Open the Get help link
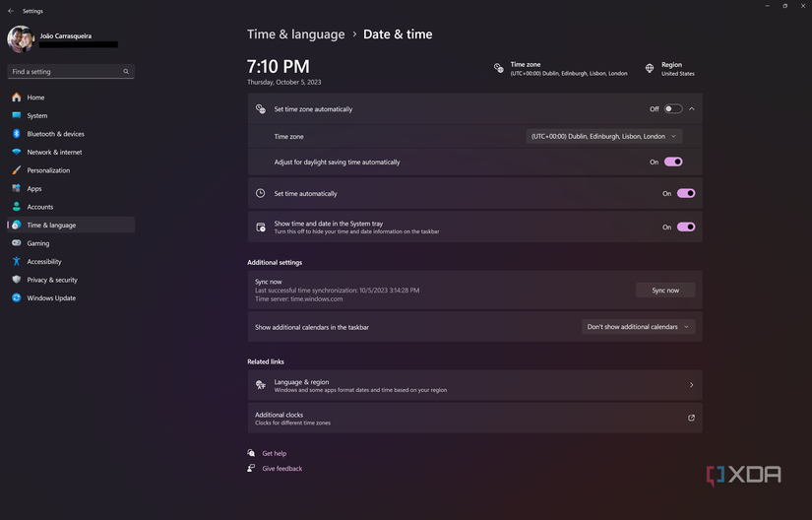This screenshot has width=812, height=520. point(274,454)
